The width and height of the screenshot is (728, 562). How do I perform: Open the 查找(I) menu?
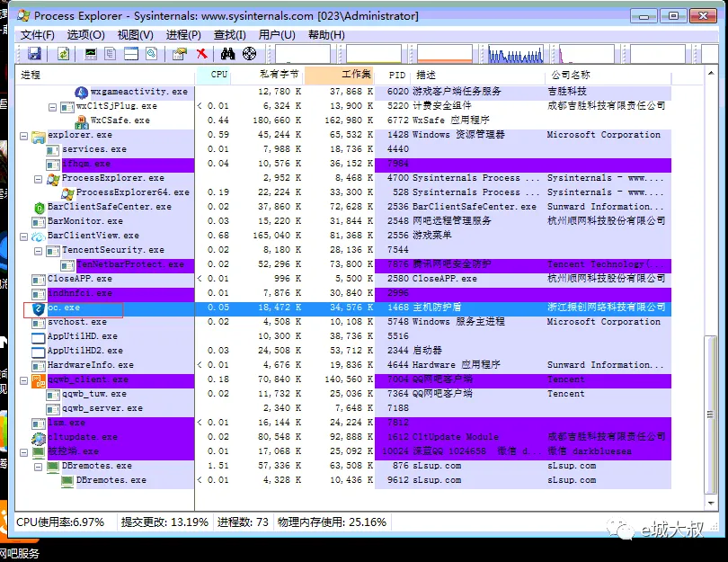click(229, 35)
